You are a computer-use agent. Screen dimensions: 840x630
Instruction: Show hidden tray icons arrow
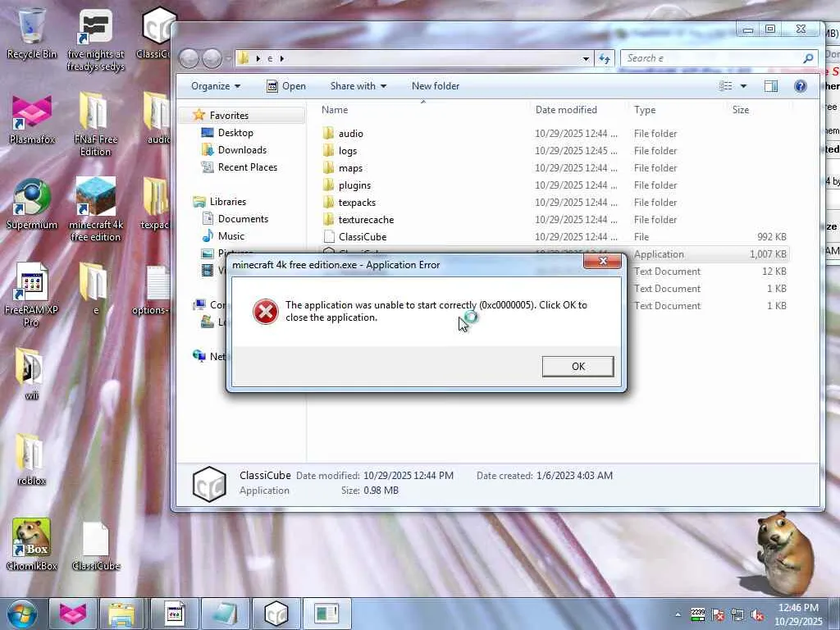point(678,614)
